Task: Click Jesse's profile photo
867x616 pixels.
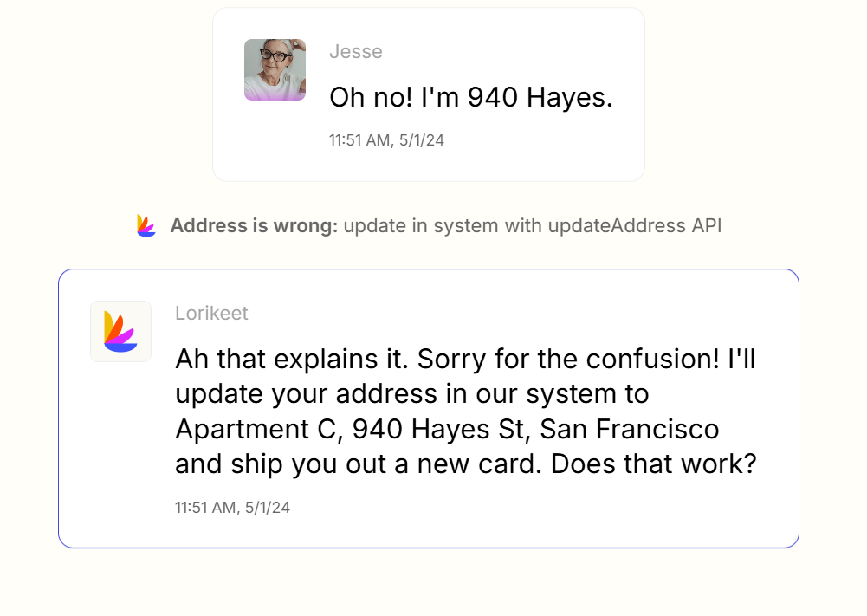Action: click(x=275, y=69)
